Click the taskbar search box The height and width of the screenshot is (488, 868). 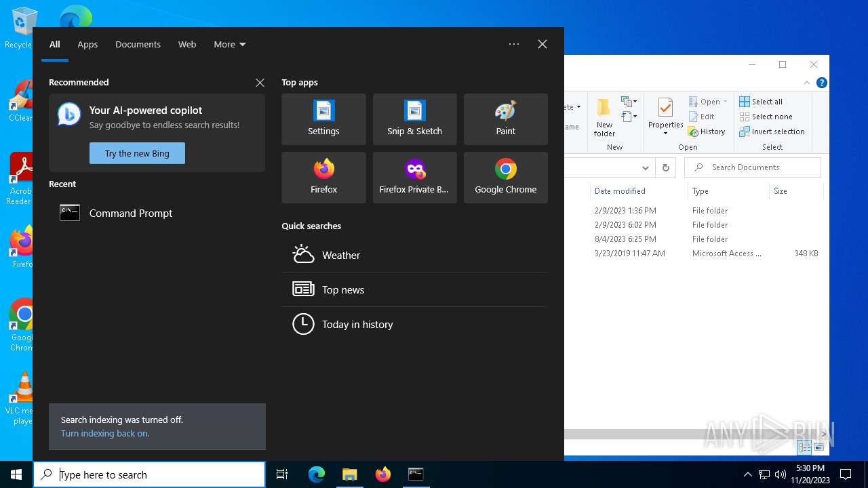pyautogui.click(x=149, y=474)
